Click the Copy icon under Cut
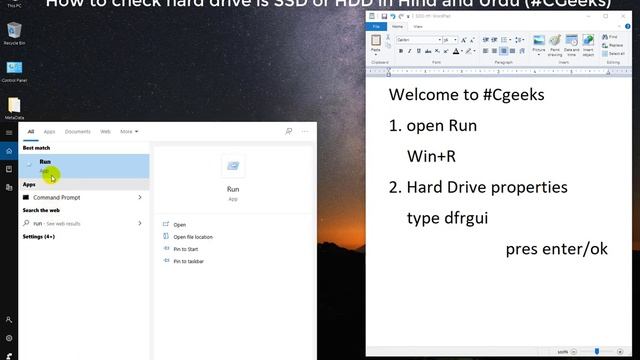 (388, 45)
